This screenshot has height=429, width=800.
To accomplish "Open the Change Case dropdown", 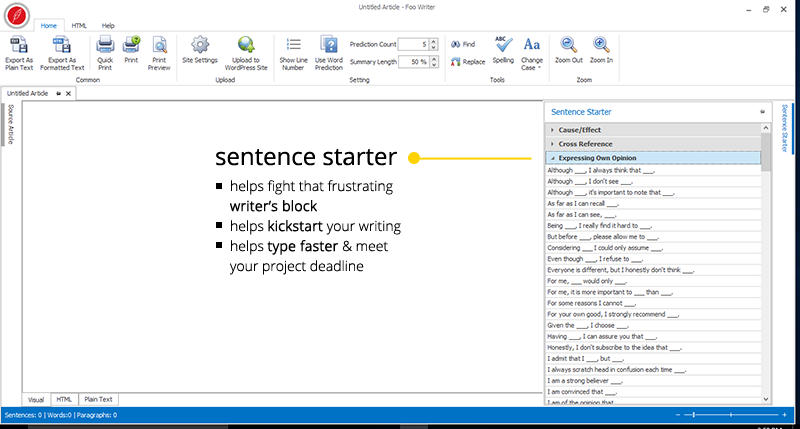I will (532, 44).
